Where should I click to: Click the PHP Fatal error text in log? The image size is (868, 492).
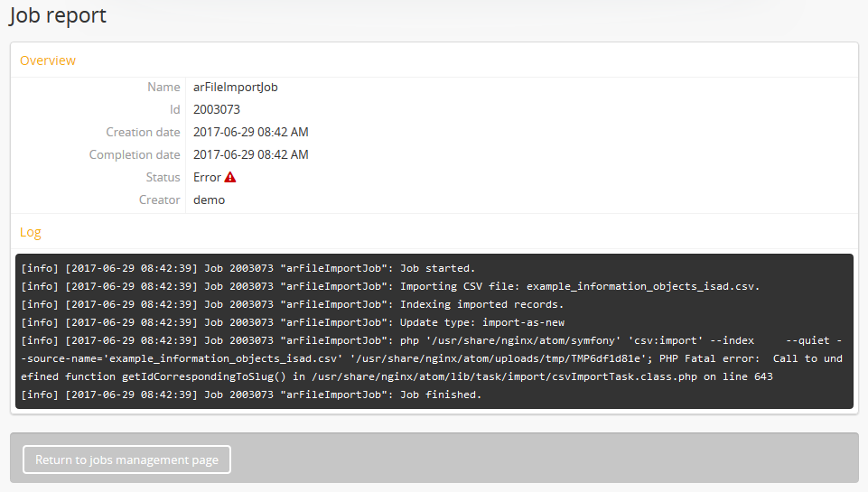711,358
